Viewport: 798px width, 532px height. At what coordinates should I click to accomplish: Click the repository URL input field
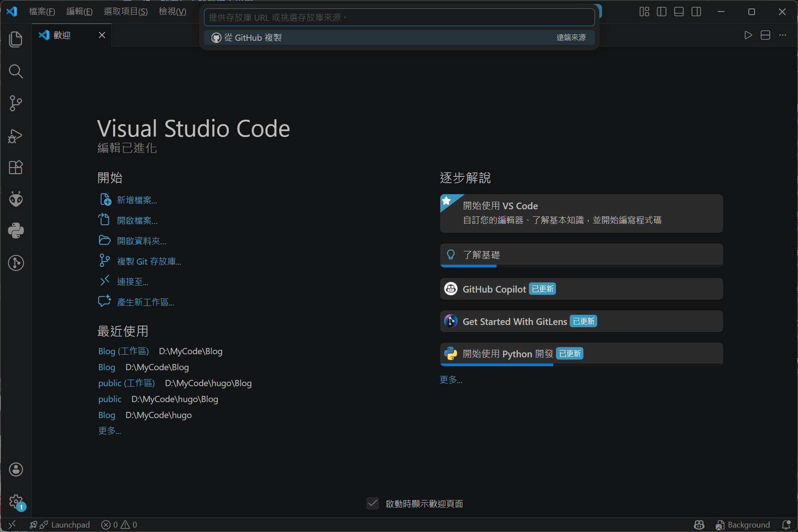coord(399,17)
